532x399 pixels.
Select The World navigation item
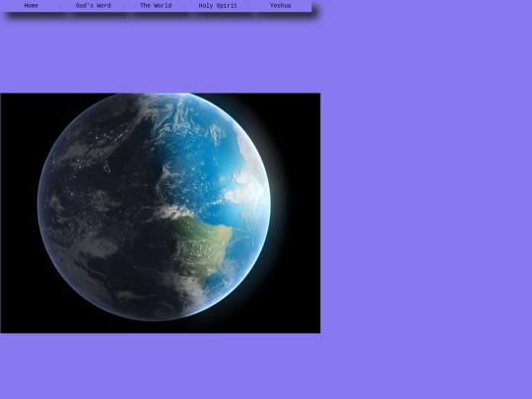pos(156,6)
